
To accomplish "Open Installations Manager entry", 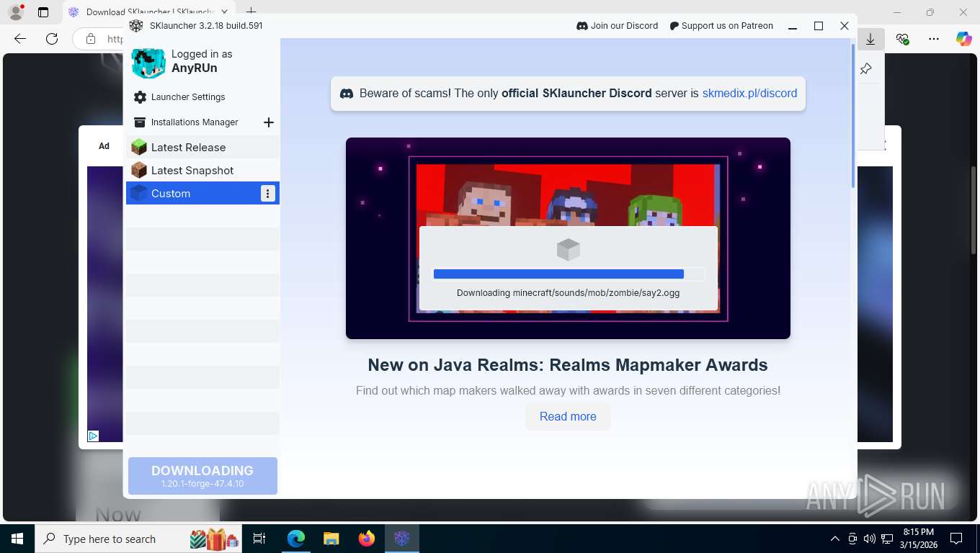I will pyautogui.click(x=195, y=122).
